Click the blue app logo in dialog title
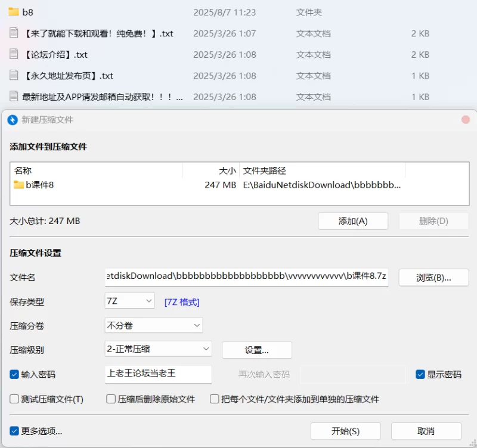The image size is (477, 448). [13, 120]
